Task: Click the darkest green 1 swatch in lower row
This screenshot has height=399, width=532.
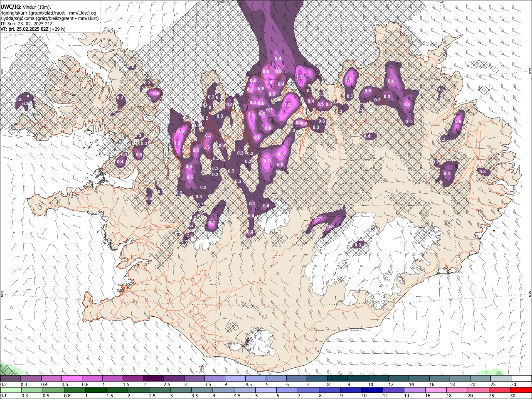Action: 96,390
